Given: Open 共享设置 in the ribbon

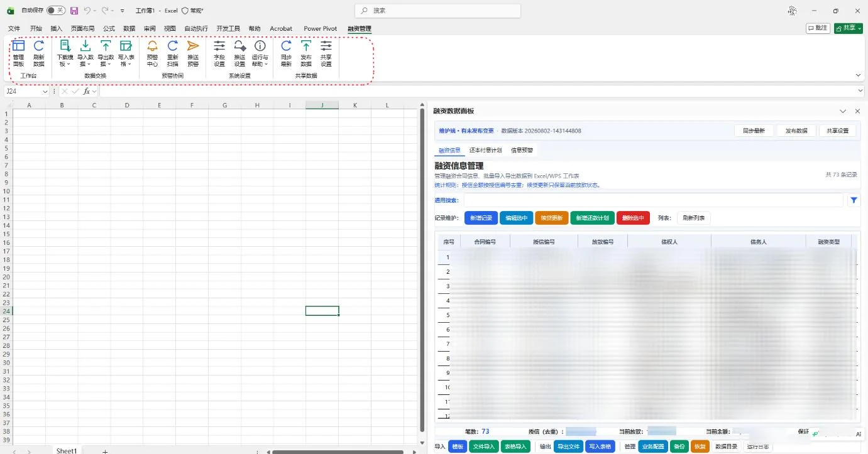Looking at the screenshot, I should coord(326,53).
